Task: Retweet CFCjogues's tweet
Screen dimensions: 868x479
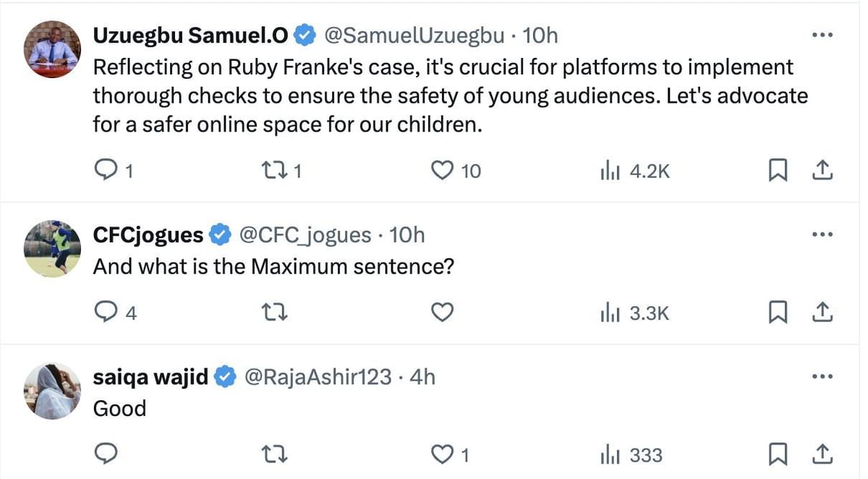Action: point(274,313)
